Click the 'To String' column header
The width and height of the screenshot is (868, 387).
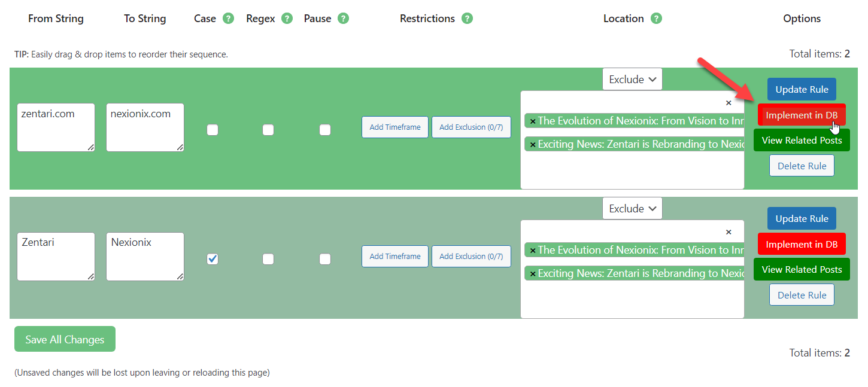point(145,19)
